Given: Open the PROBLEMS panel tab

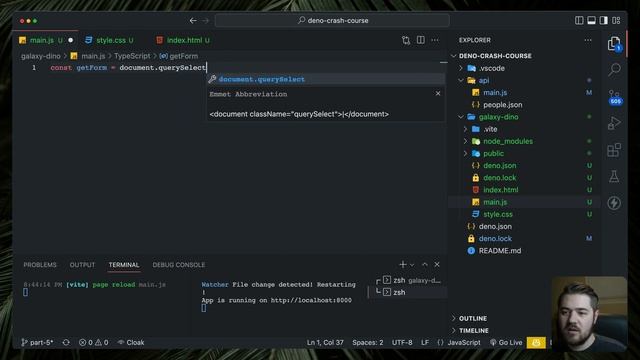Looking at the screenshot, I should click(x=40, y=264).
